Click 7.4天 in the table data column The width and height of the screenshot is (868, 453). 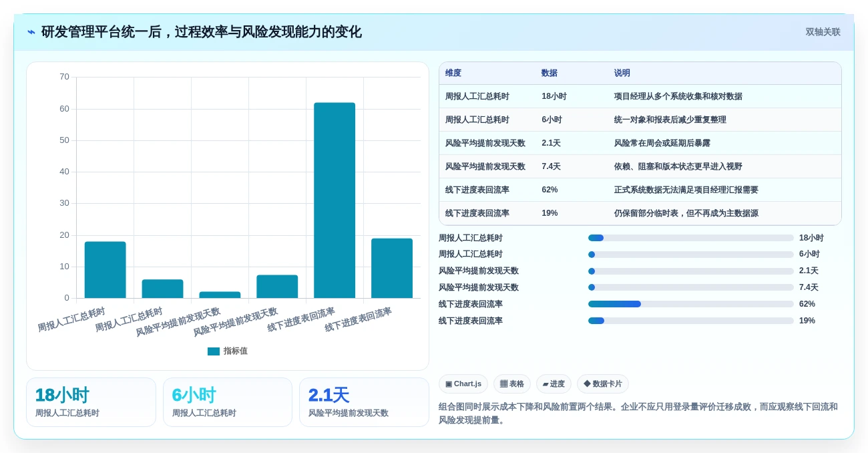pos(552,166)
